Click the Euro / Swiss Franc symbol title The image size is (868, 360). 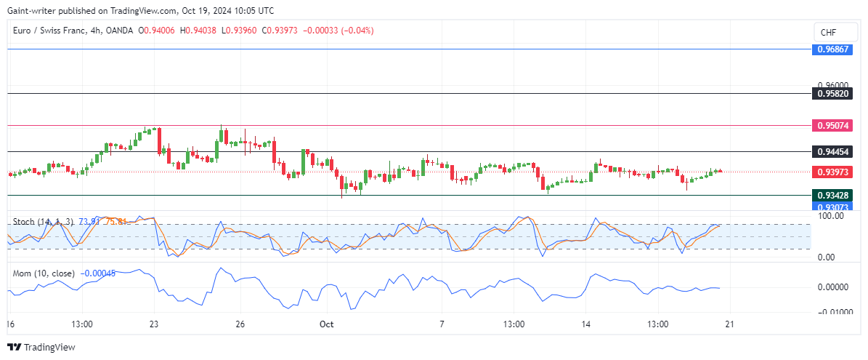tap(52, 31)
